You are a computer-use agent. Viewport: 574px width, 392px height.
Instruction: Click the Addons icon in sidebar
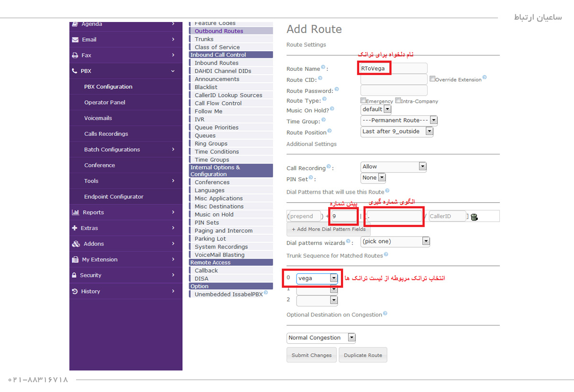pos(76,244)
